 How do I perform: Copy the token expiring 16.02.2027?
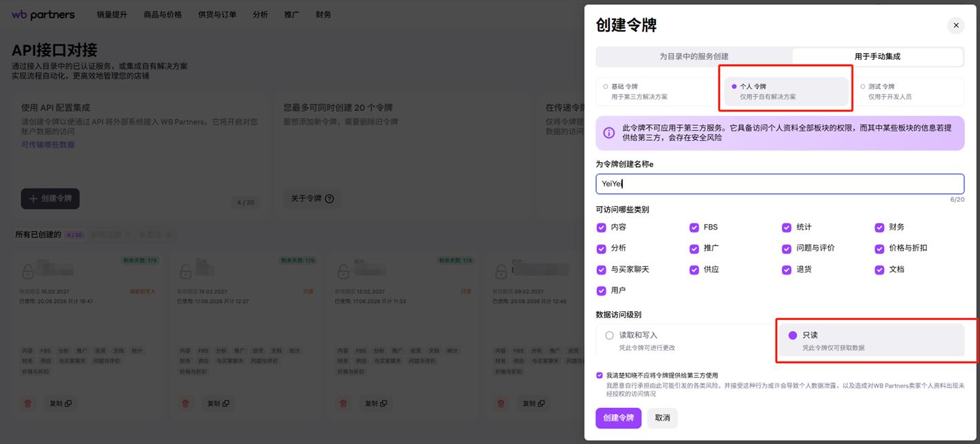(x=60, y=403)
